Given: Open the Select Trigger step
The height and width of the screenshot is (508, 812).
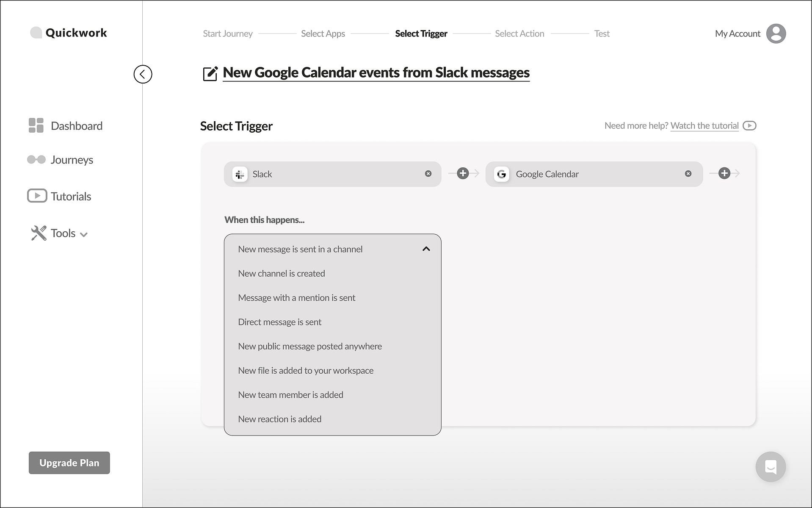Looking at the screenshot, I should tap(421, 33).
